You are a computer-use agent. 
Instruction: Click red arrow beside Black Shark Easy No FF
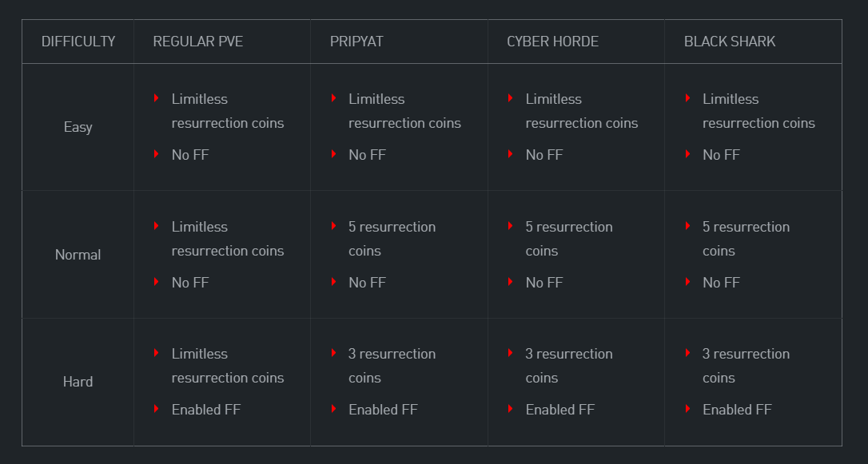click(688, 154)
